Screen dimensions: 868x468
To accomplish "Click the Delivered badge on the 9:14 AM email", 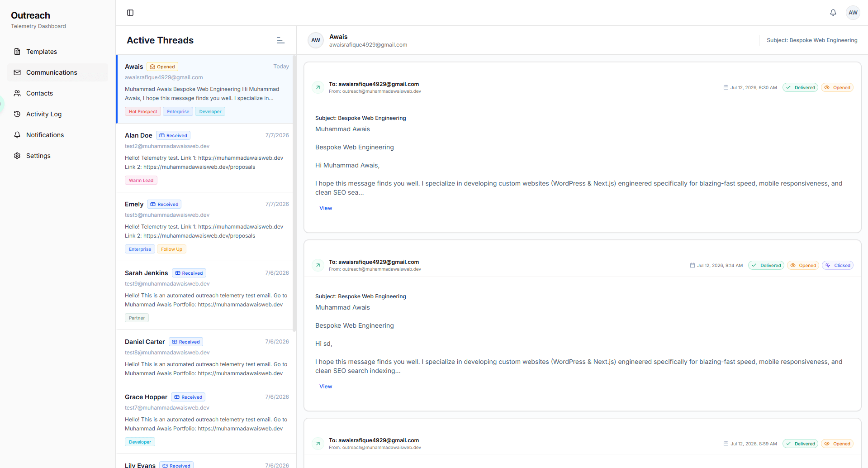I will click(766, 266).
